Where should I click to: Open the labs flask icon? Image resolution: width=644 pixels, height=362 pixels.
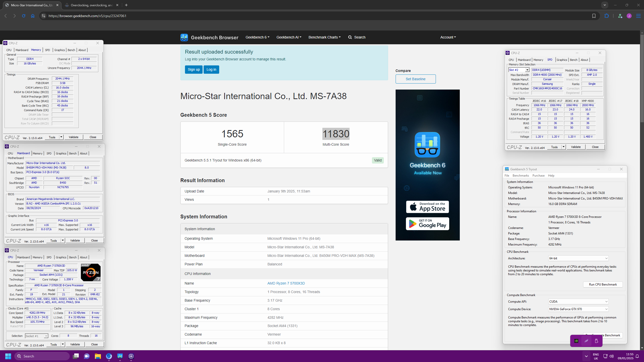click(x=620, y=16)
